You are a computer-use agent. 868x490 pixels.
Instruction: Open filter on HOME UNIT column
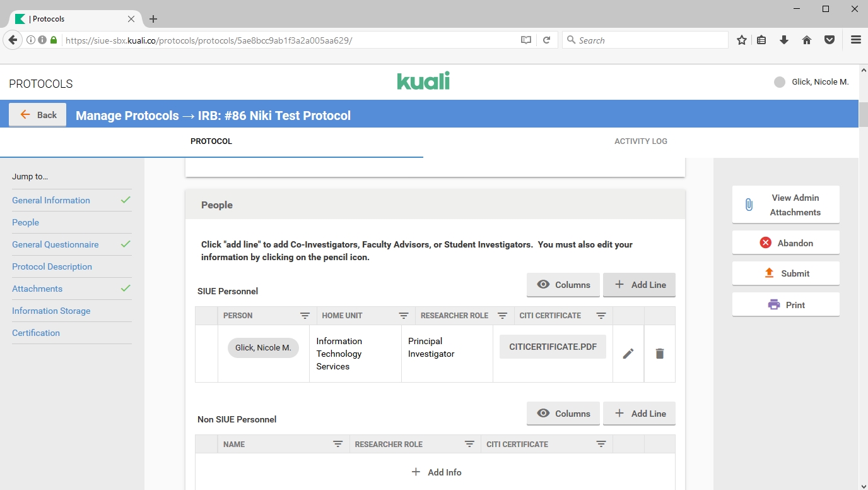[404, 316]
